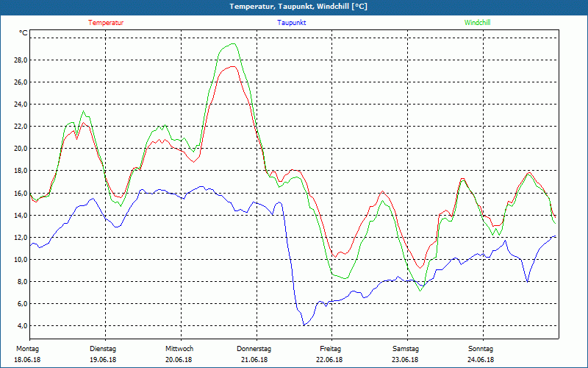Viewport: 588px width, 368px height.
Task: Click the chart title bar text
Action: (x=294, y=7)
